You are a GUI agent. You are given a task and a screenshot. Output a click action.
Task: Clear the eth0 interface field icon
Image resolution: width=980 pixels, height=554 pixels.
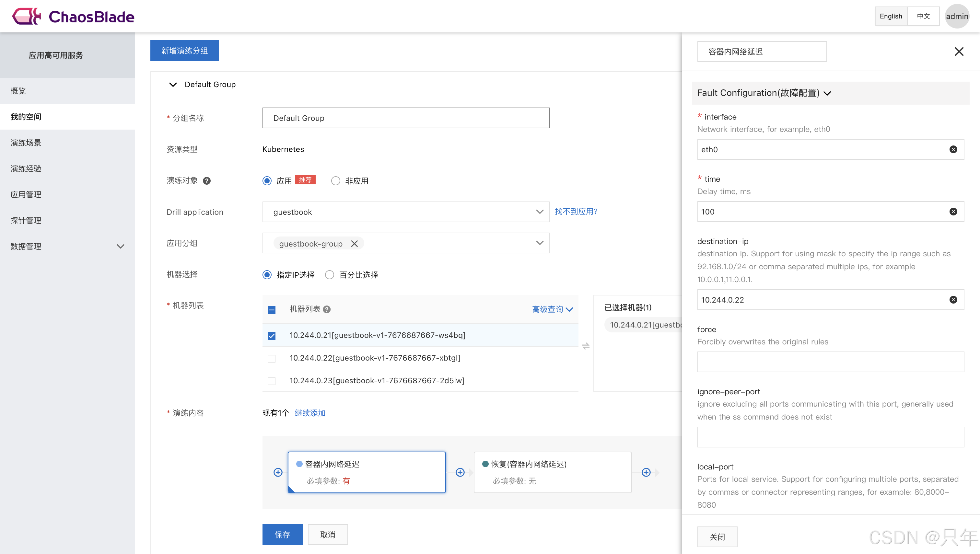953,149
